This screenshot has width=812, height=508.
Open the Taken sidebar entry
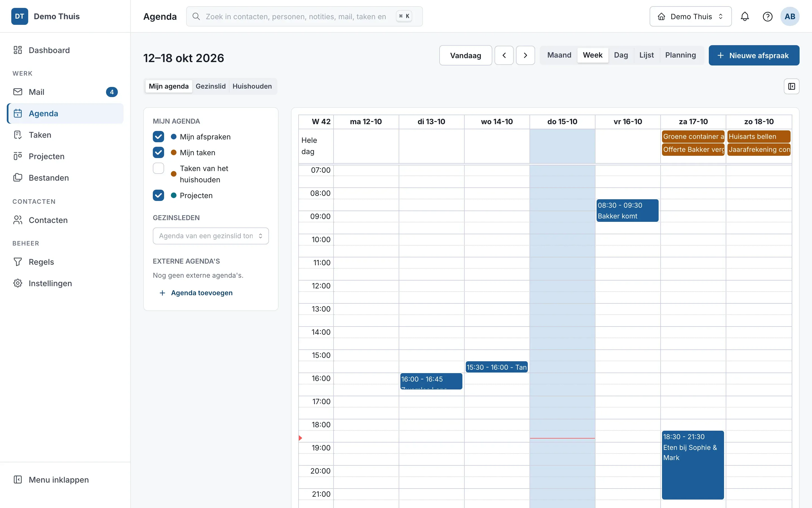(65, 135)
